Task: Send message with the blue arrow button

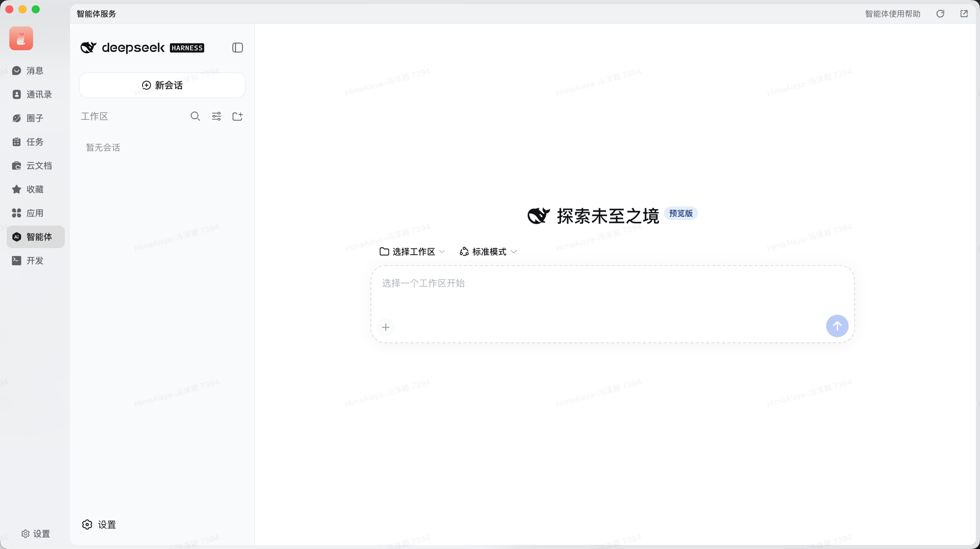Action: click(837, 326)
